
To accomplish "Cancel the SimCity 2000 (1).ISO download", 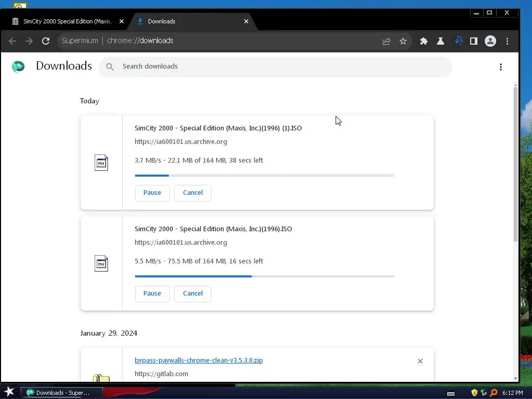I will [193, 193].
